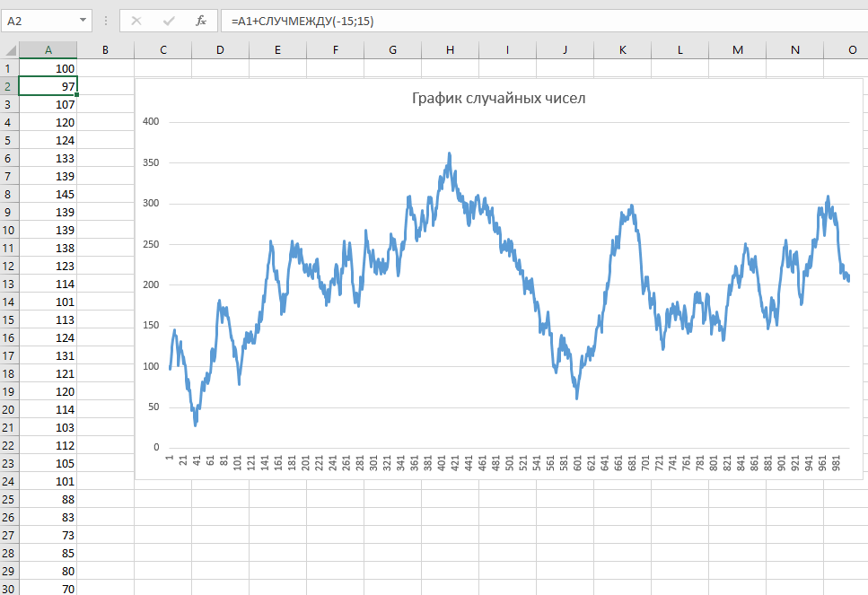868x595 pixels.
Task: Select row 15 header
Action: coord(8,319)
